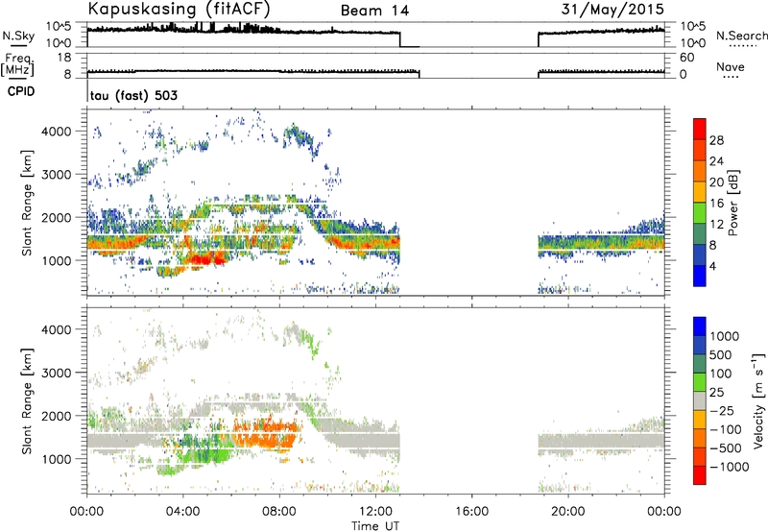Click the 12:00 time axis label
The image size is (768, 532).
375,512
